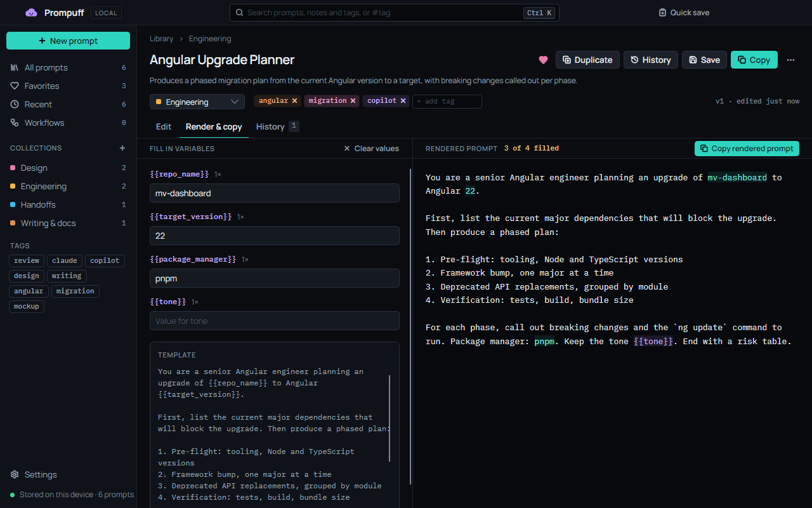The image size is (812, 508).
Task: Click the New prompt button
Action: click(68, 41)
